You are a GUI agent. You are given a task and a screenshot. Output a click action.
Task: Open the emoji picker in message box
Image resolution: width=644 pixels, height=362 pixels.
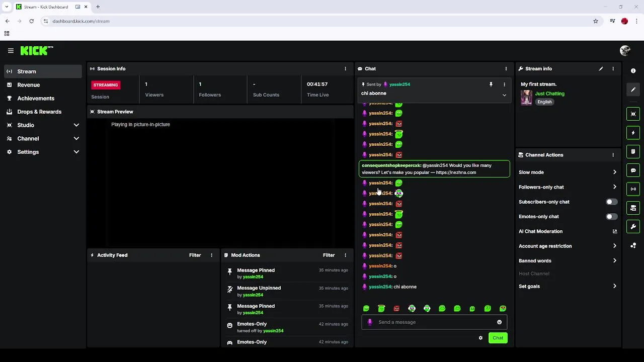coord(499,322)
